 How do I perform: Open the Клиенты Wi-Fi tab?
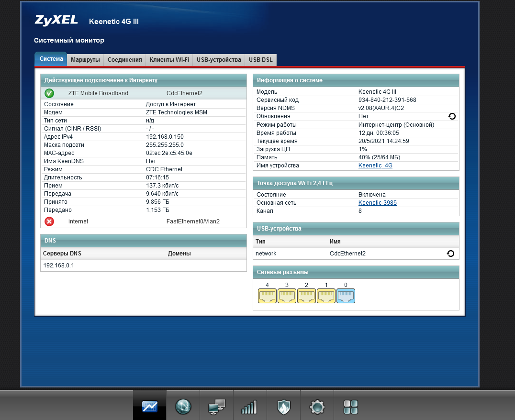click(x=169, y=60)
